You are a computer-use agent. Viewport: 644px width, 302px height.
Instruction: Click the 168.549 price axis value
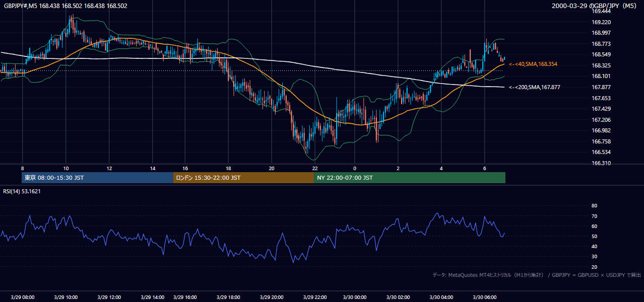click(601, 54)
